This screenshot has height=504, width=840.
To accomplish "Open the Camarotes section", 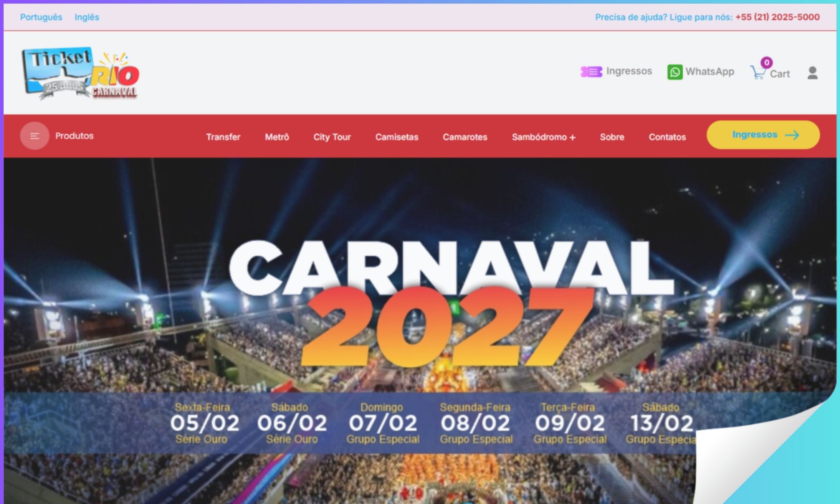I will [465, 137].
